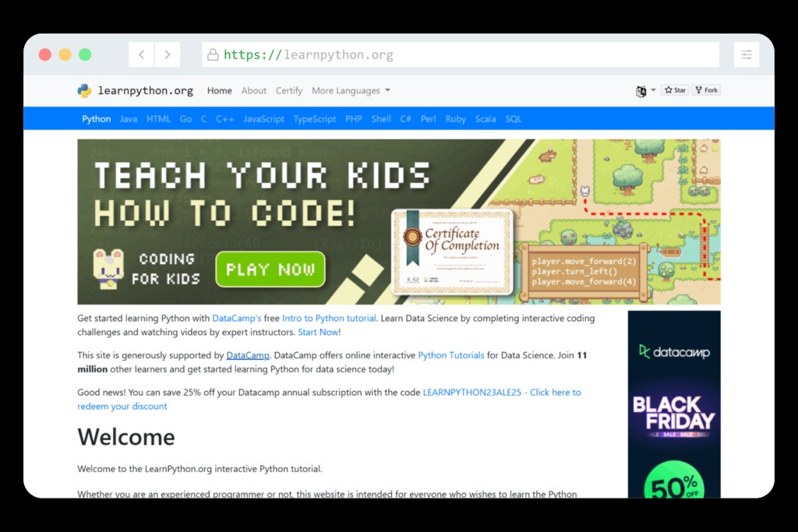Select the PHP language tab
Screen dimensions: 798x532
pyautogui.click(x=354, y=119)
